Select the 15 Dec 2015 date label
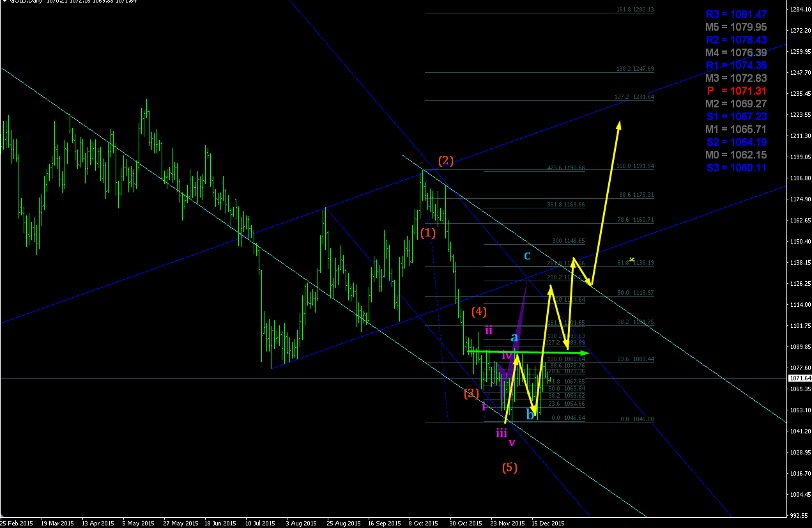812x528 pixels. pos(548,523)
